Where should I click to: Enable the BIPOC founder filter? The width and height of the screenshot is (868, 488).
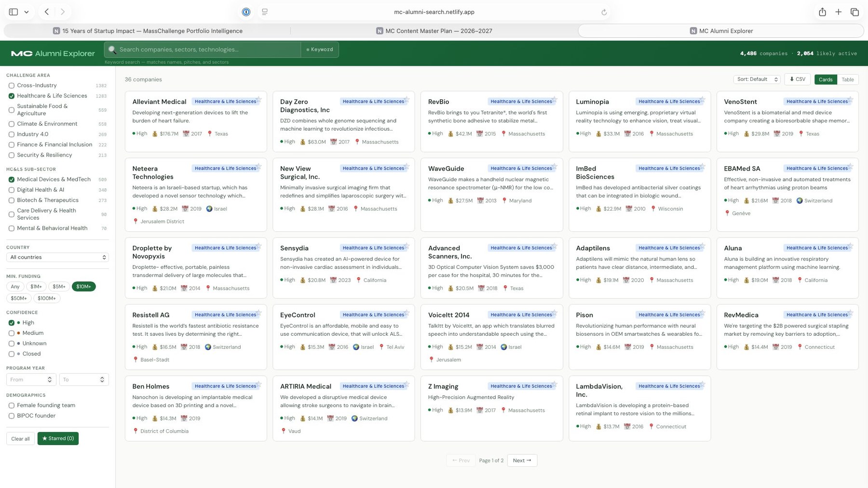(12, 416)
